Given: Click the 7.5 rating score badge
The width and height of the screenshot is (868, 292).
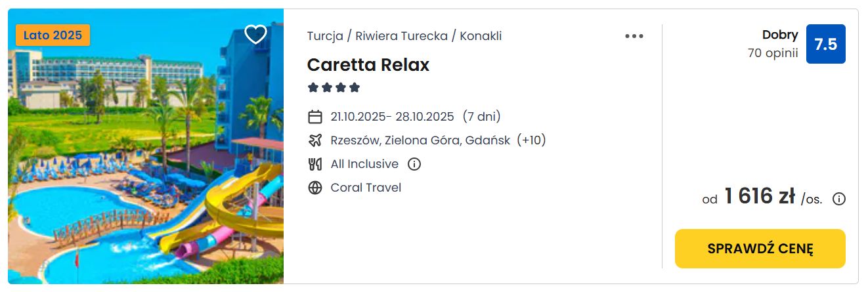Looking at the screenshot, I should [825, 44].
